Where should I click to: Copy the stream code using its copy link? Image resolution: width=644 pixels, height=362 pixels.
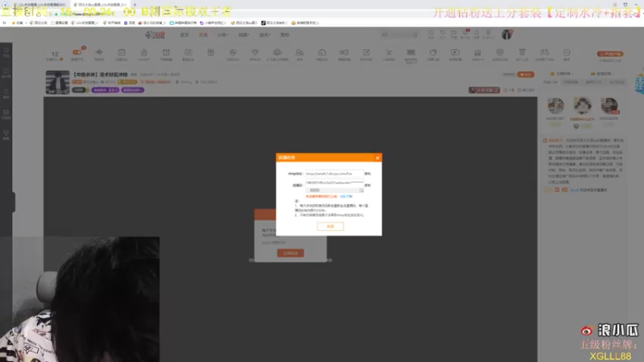[368, 185]
